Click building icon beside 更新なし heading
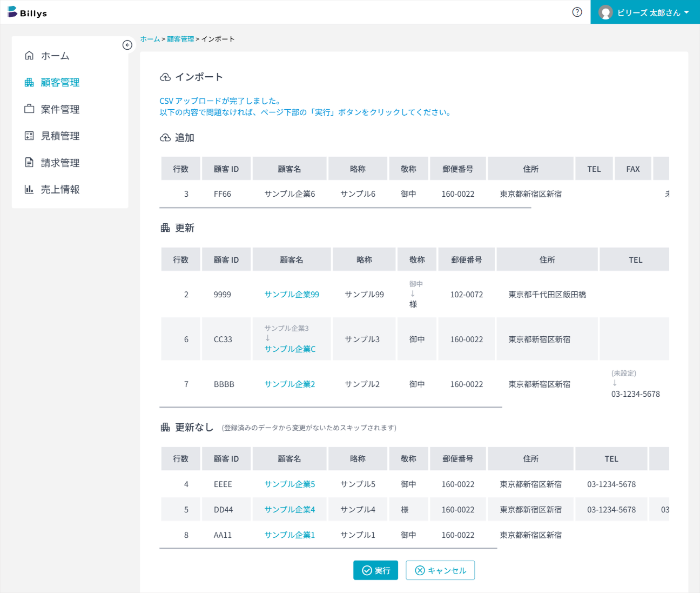 [x=165, y=427]
